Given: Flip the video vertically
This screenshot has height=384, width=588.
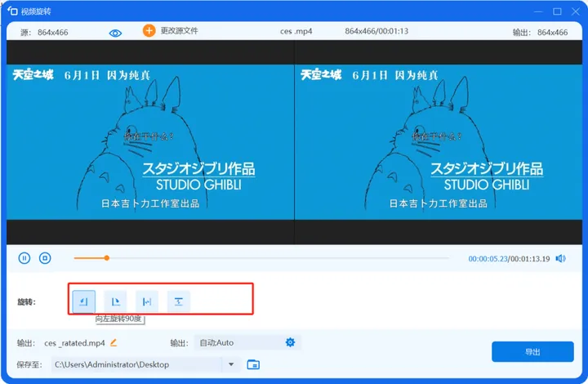Looking at the screenshot, I should coord(179,301).
